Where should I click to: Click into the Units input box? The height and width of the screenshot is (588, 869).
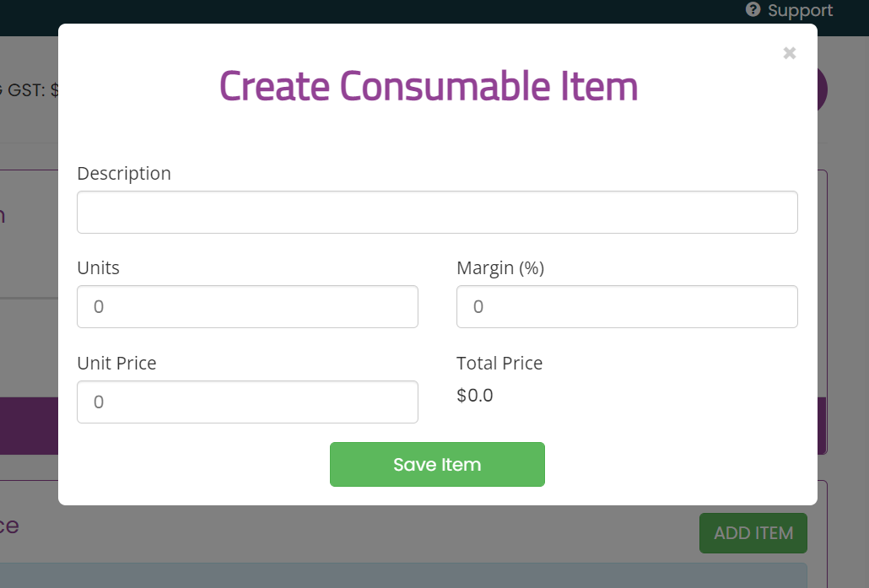click(x=247, y=306)
